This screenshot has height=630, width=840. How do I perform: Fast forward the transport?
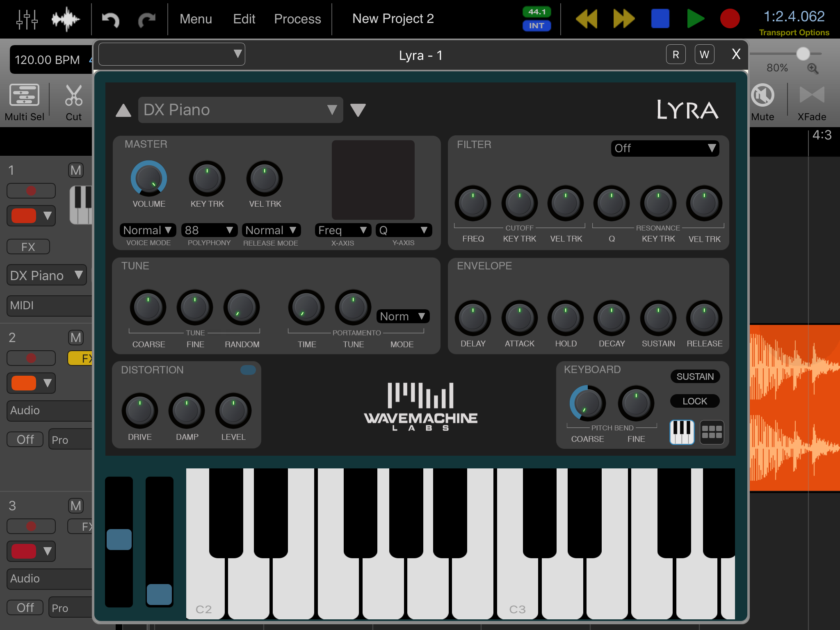[624, 19]
